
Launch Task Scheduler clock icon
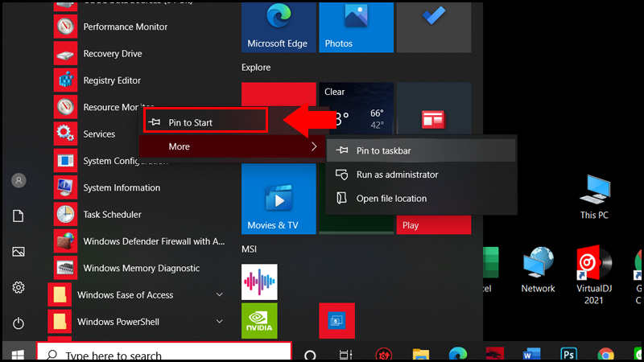(x=65, y=214)
